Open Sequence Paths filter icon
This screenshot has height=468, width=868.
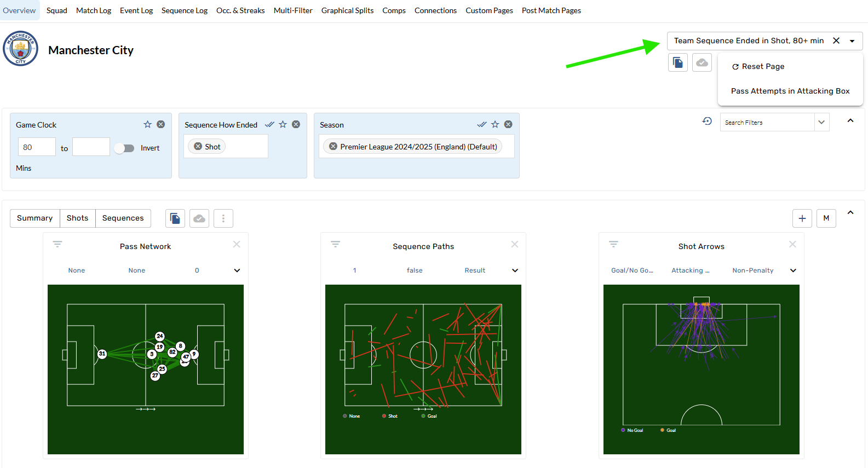[336, 244]
